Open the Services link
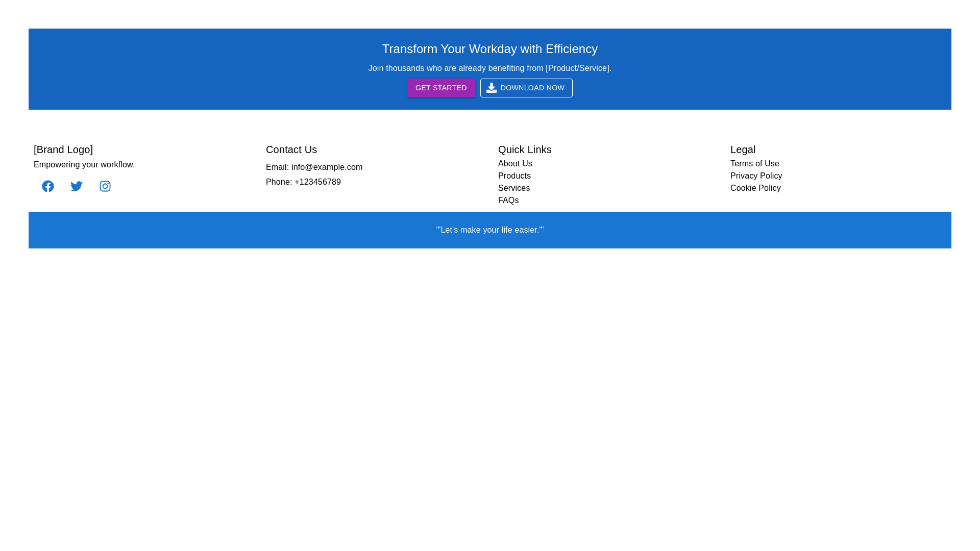This screenshot has width=980, height=551. coord(514,188)
